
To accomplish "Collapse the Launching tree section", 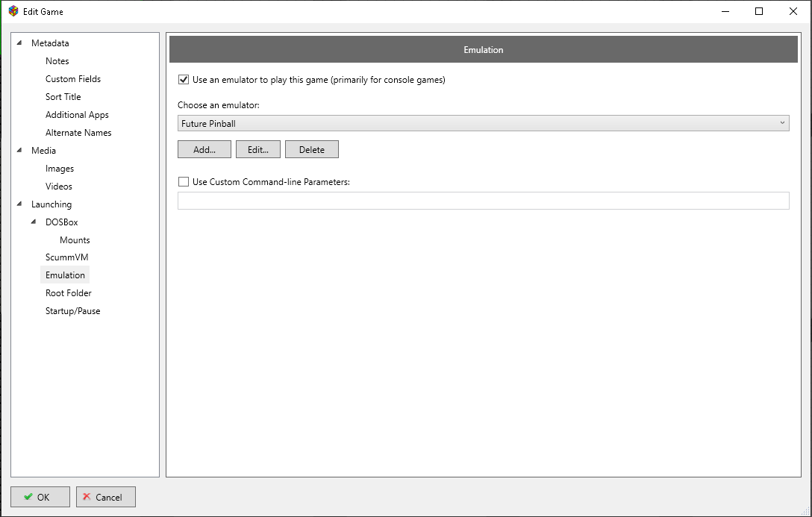I will click(19, 204).
